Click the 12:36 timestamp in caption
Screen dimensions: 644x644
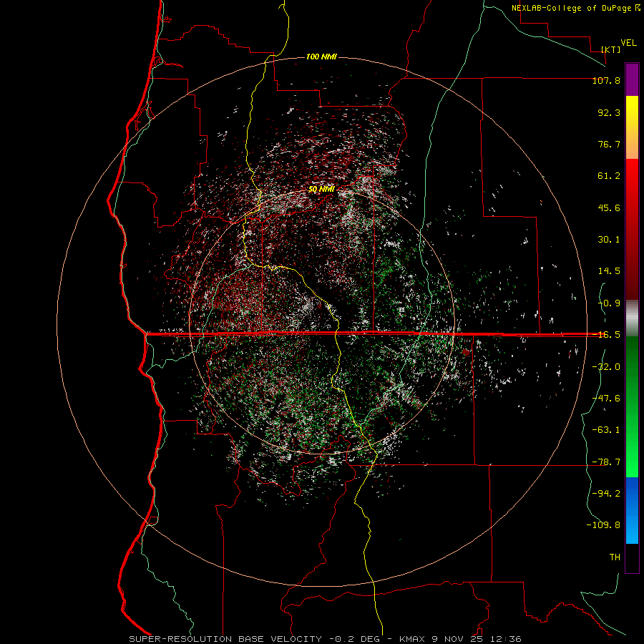tap(506, 639)
